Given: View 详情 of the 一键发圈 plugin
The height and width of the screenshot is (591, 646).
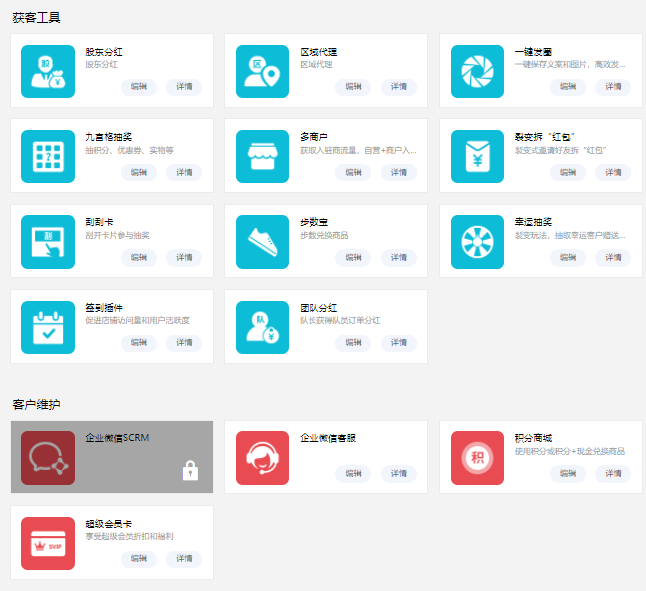Looking at the screenshot, I should (x=613, y=87).
